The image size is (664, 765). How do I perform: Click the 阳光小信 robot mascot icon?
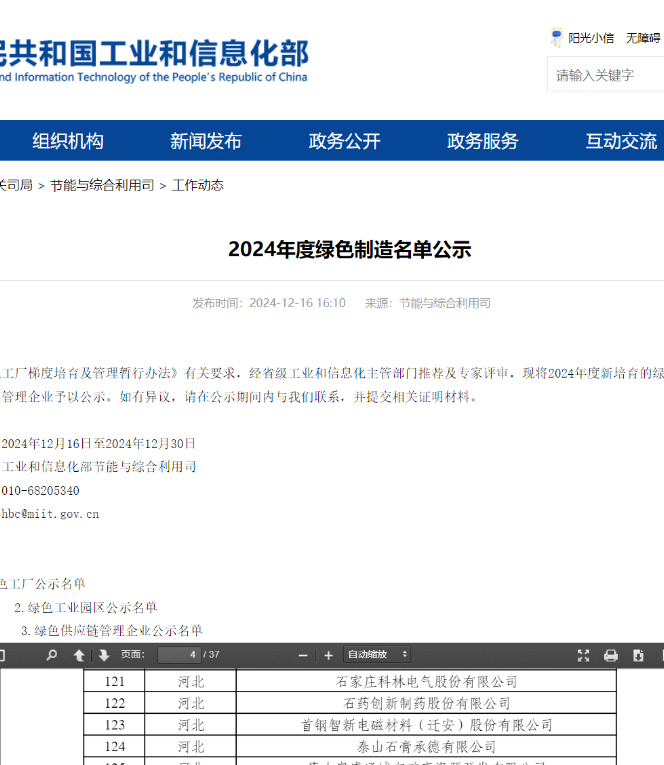tap(557, 38)
